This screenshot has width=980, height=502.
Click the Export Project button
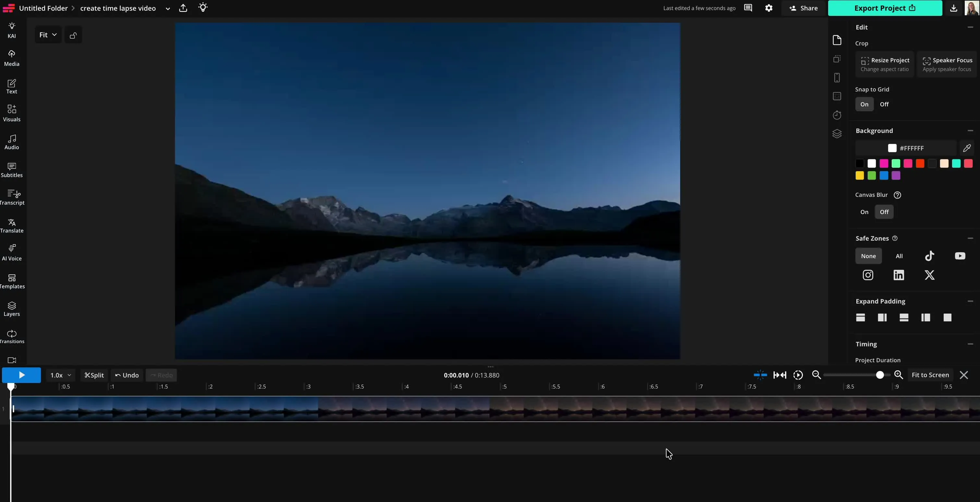click(885, 8)
